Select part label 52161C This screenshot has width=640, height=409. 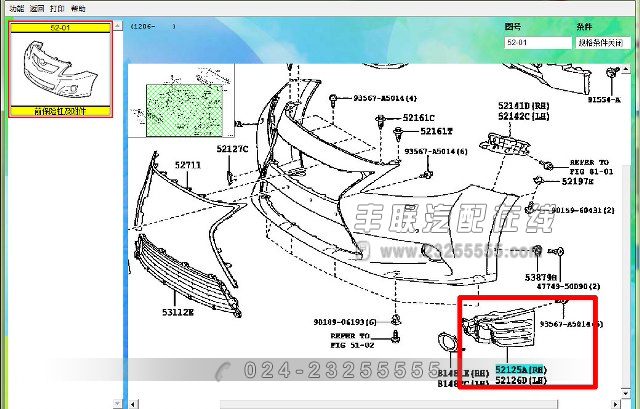point(418,118)
